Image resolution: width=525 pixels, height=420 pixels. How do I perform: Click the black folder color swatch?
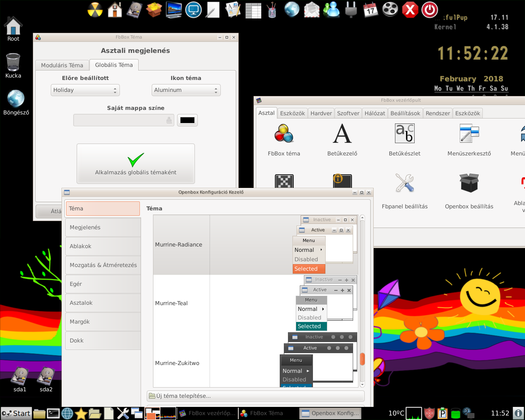pos(187,120)
